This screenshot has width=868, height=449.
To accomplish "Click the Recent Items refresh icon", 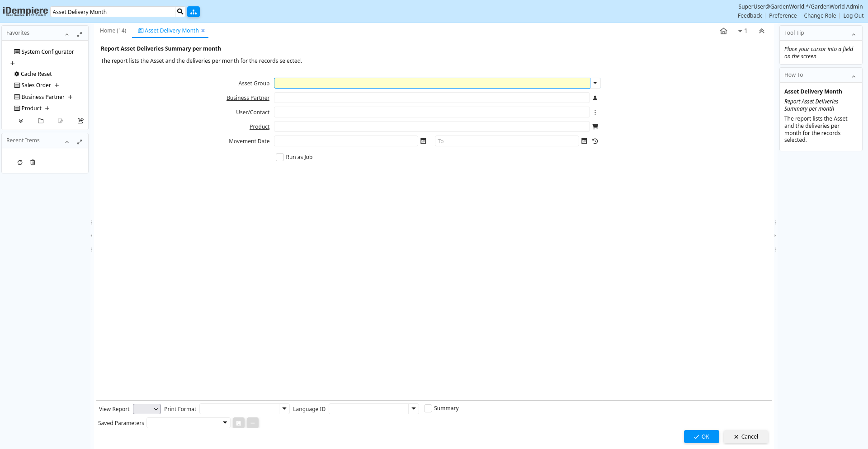I will tap(20, 163).
